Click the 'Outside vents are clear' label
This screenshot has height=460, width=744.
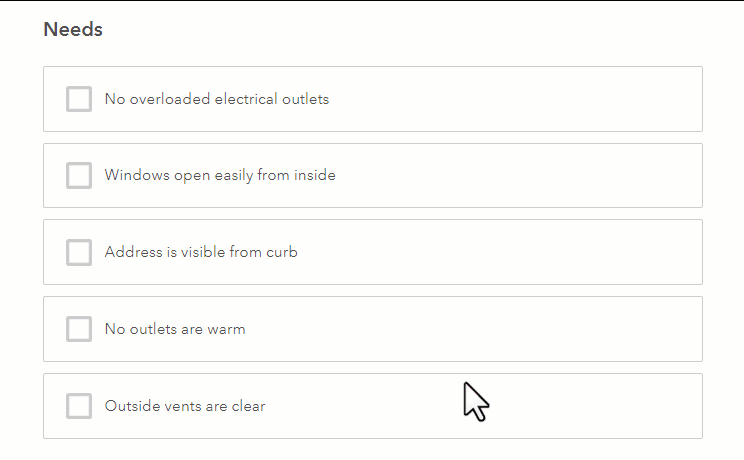point(185,406)
